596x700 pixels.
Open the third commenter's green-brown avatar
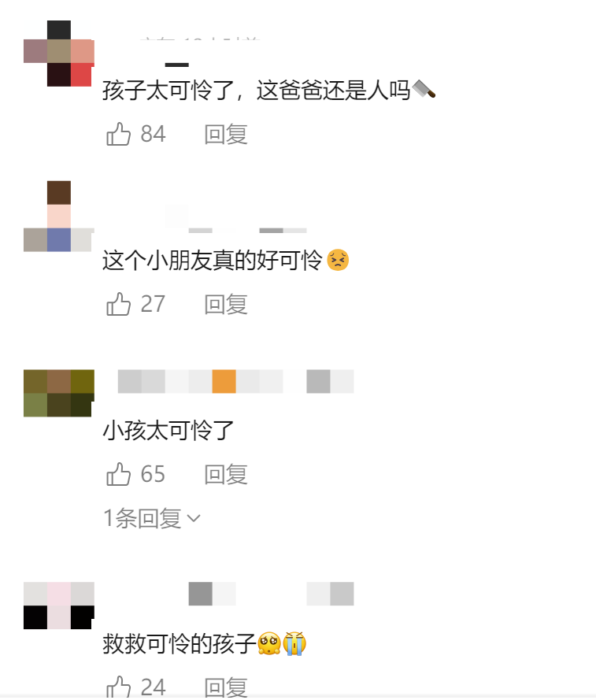(x=59, y=393)
